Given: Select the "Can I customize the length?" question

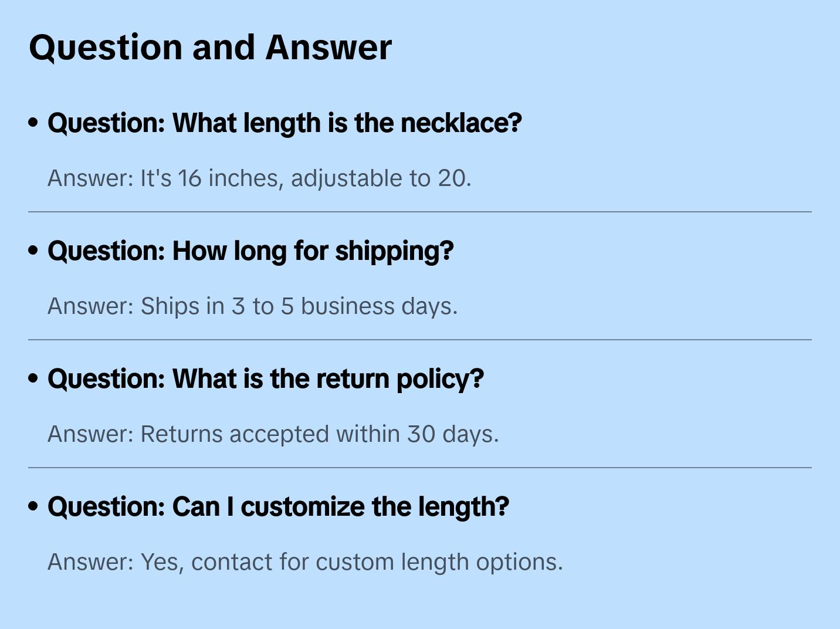Looking at the screenshot, I should pyautogui.click(x=278, y=507).
